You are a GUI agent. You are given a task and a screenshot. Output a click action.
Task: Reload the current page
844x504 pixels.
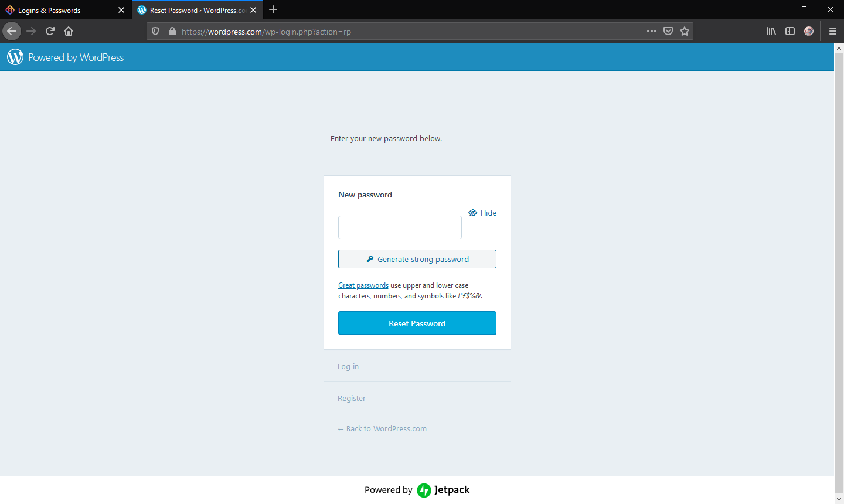pyautogui.click(x=50, y=31)
